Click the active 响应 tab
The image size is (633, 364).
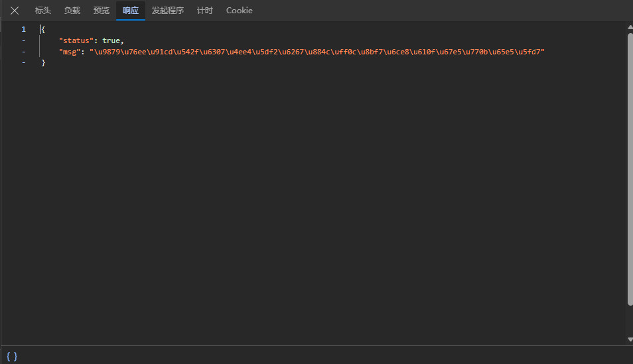point(131,11)
